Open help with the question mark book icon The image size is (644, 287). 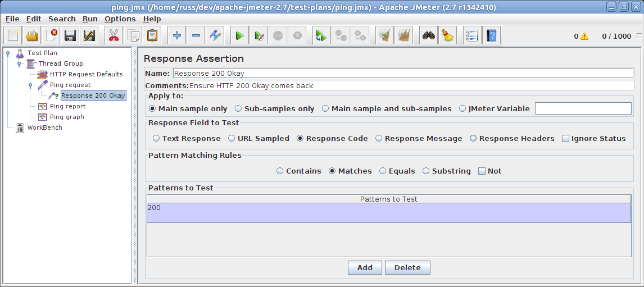tap(491, 36)
